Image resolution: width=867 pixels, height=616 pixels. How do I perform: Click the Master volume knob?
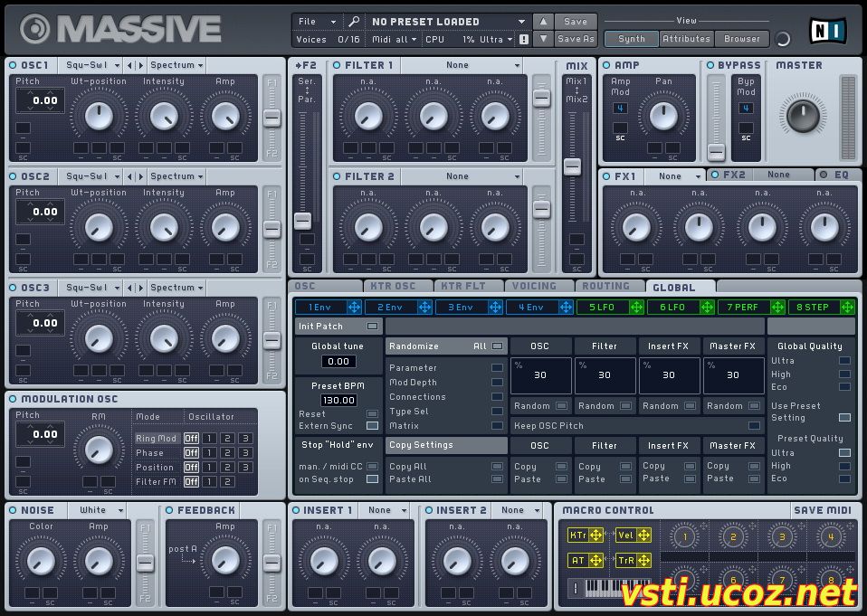803,116
